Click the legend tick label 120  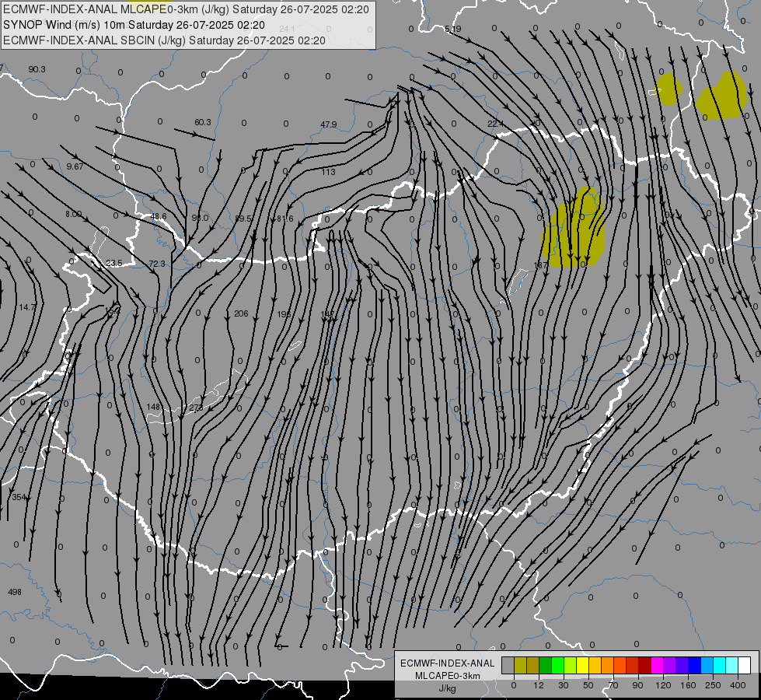click(663, 685)
